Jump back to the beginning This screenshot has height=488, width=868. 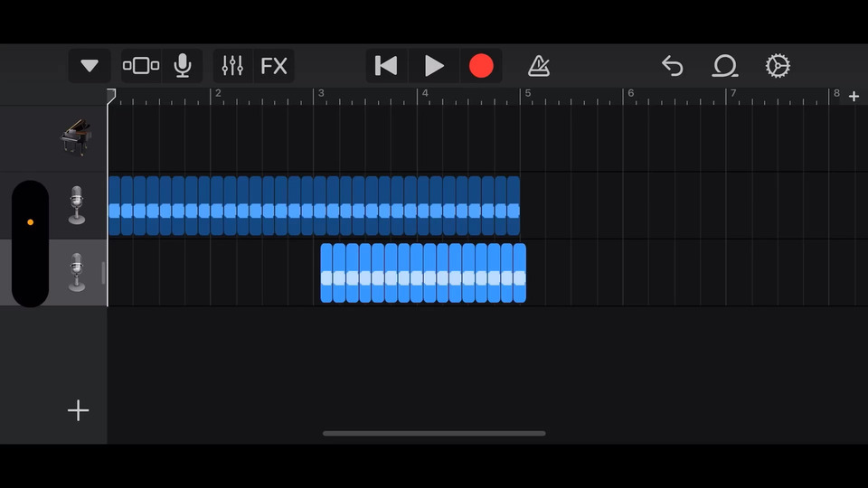[386, 66]
